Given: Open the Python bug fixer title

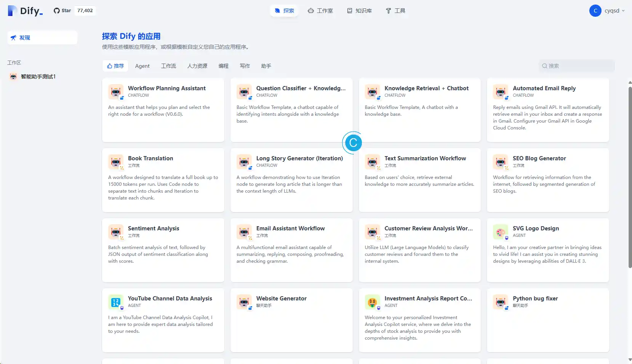Looking at the screenshot, I should click(535, 299).
